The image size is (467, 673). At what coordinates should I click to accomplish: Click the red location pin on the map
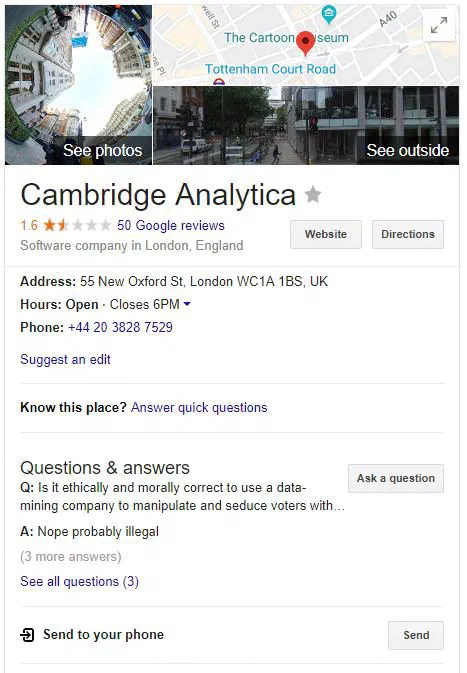[306, 43]
